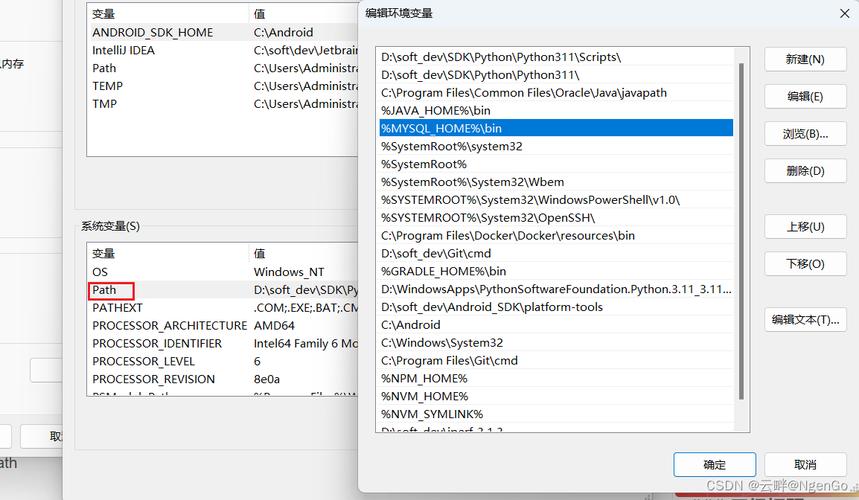Select the WindowsPowerShell\v1.0\ entry
The image size is (859, 500).
pyautogui.click(x=556, y=199)
